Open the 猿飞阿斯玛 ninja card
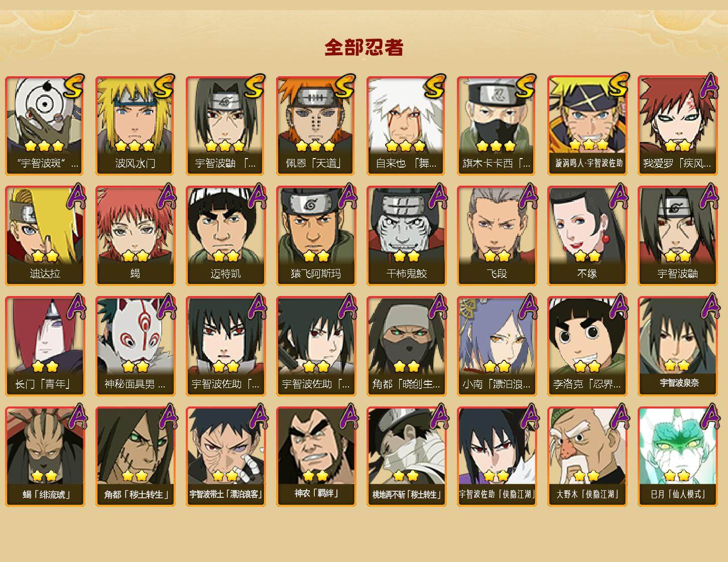This screenshot has width=728, height=562. [316, 236]
